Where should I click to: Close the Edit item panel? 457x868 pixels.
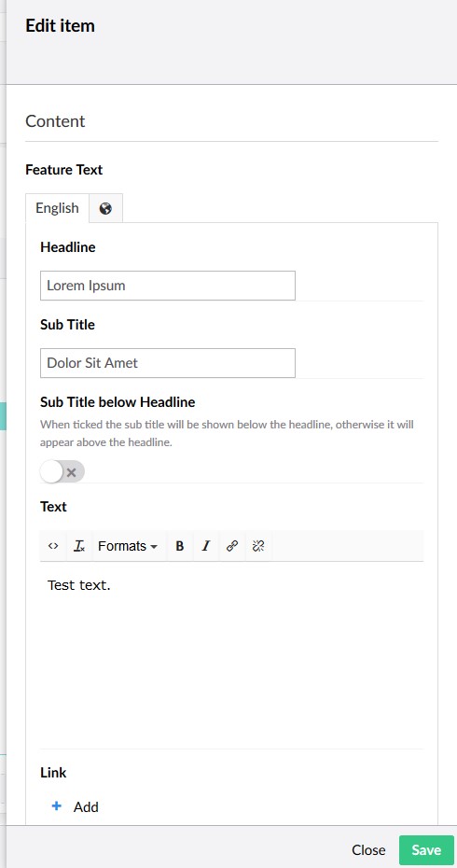coord(368,849)
